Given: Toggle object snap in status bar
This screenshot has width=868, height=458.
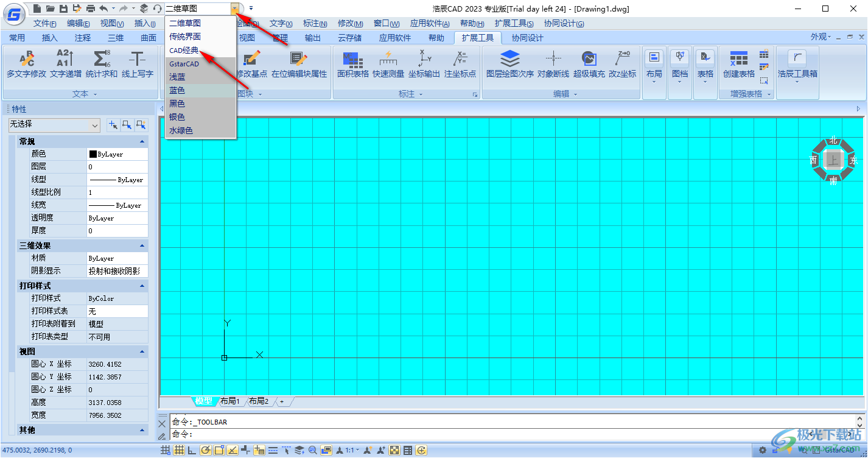Looking at the screenshot, I should click(219, 451).
